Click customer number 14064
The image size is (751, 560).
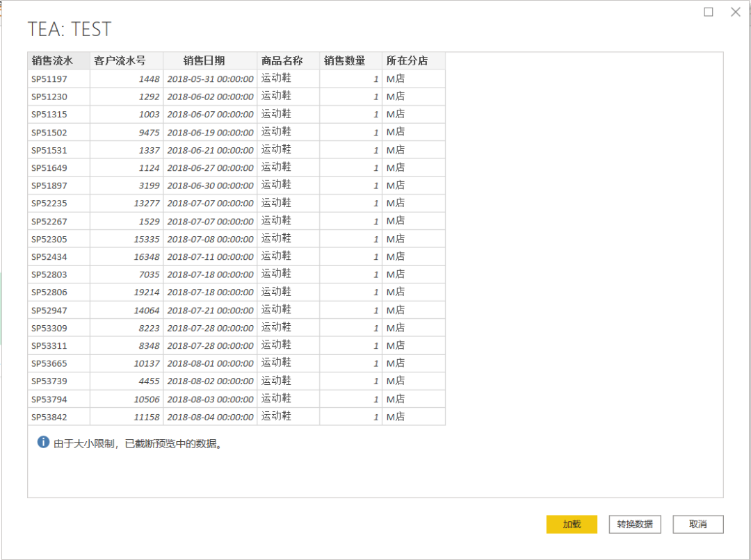click(x=127, y=311)
